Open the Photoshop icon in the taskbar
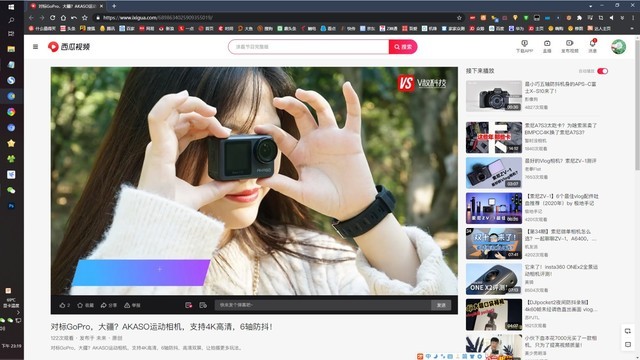640x360 pixels. [11, 206]
